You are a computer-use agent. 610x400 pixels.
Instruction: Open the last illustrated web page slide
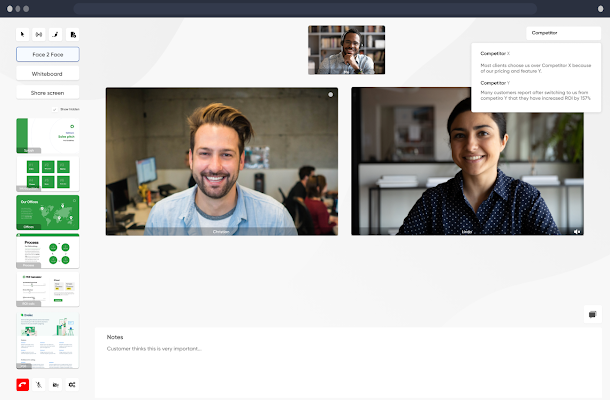[x=48, y=340]
